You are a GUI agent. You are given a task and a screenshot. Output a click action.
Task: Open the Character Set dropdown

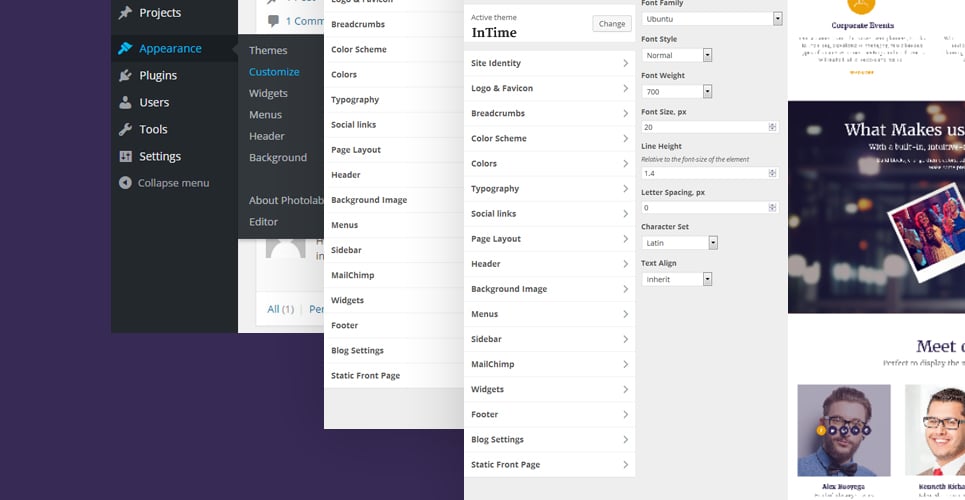679,243
